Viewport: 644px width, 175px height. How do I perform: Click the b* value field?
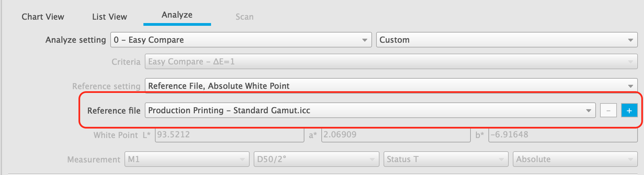563,135
